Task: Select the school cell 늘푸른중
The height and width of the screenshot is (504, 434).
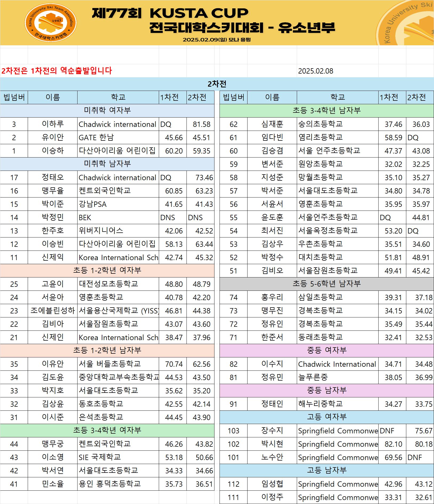Action: pos(338,377)
